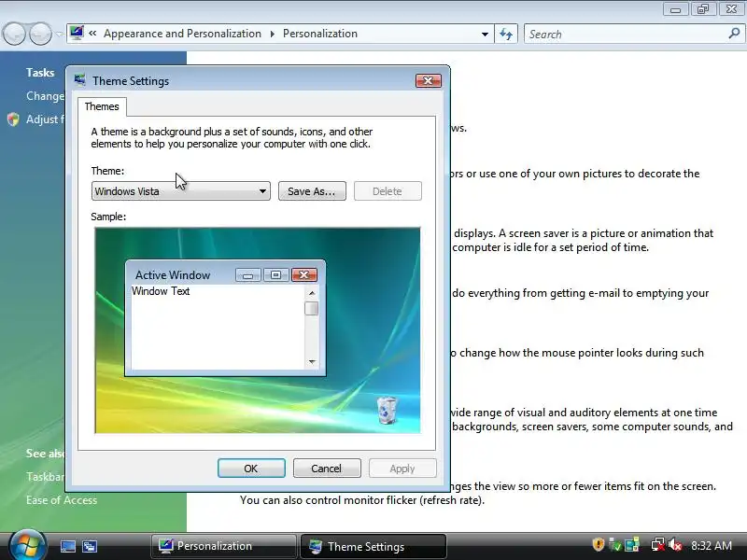Screen dimensions: 747x560
Task: Click the colored blocks tray icon
Action: pyautogui.click(x=632, y=545)
